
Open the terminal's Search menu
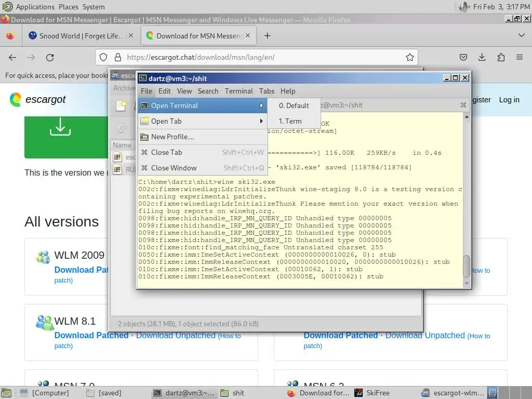[x=208, y=91]
